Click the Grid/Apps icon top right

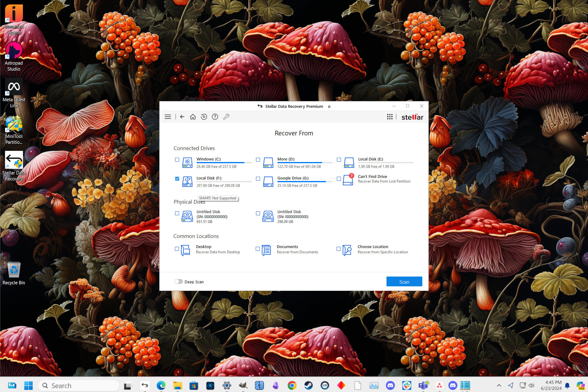(389, 116)
